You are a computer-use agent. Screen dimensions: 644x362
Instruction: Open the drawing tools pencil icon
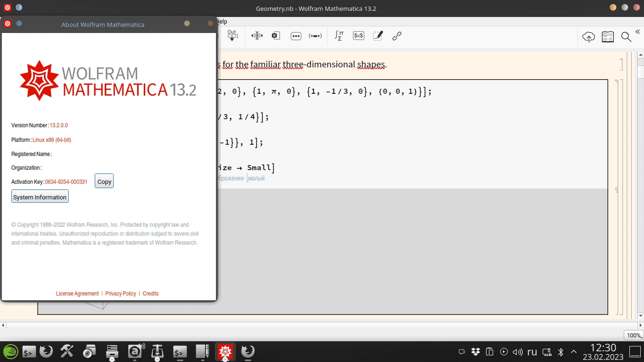(x=378, y=36)
